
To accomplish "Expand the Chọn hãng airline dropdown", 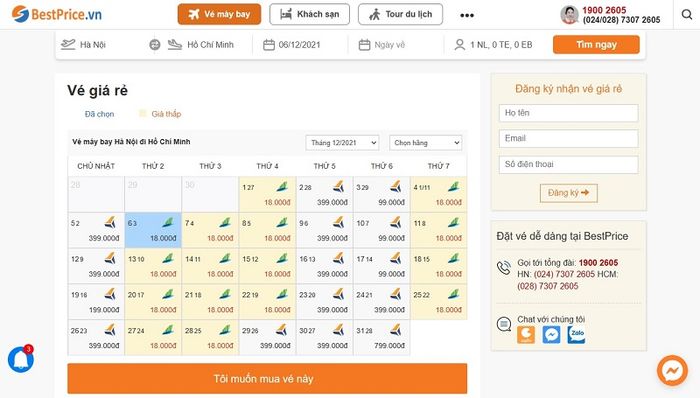I will [426, 143].
